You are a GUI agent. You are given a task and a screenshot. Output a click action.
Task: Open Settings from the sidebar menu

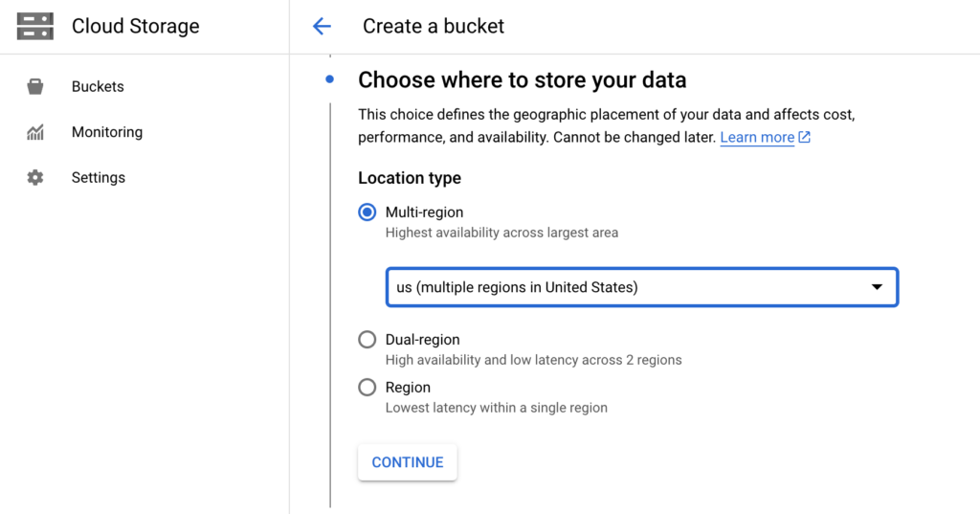(99, 178)
